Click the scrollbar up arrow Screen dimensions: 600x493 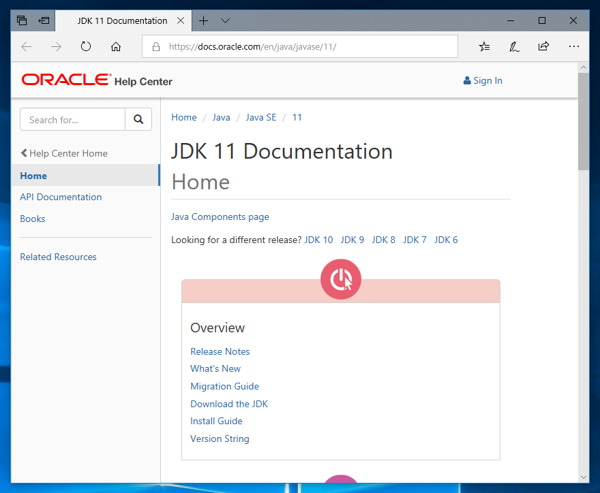pos(583,67)
